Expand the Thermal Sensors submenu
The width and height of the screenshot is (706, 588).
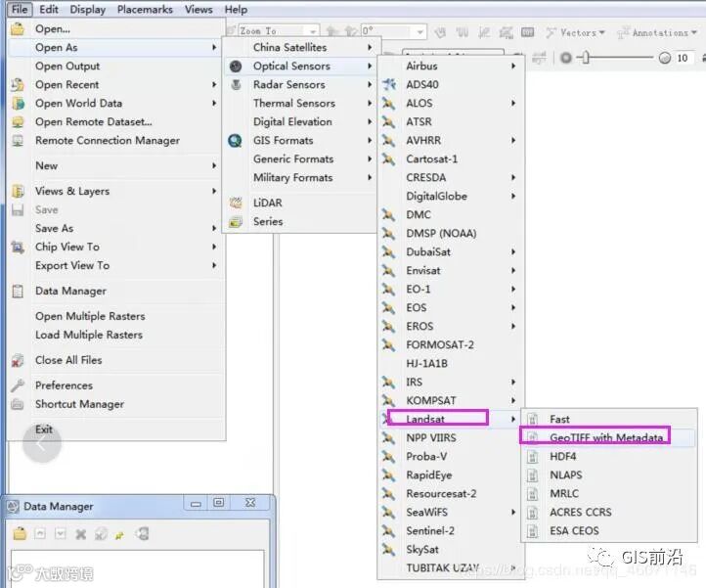pyautogui.click(x=300, y=103)
